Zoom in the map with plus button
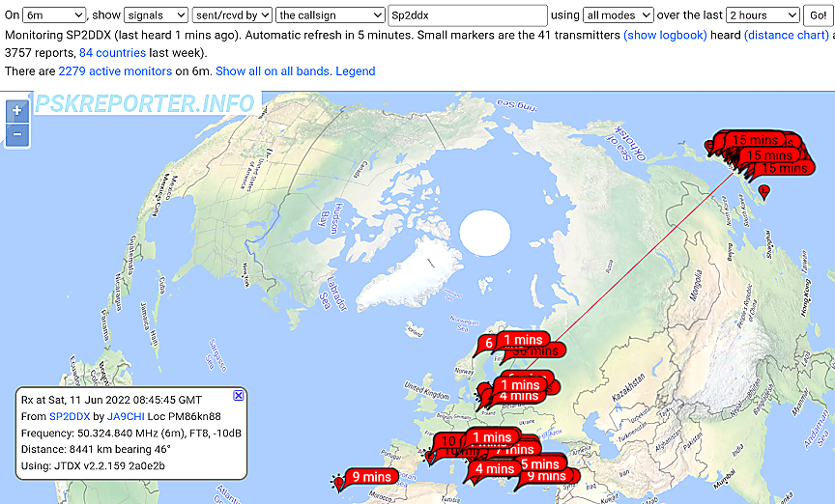 coord(16,111)
